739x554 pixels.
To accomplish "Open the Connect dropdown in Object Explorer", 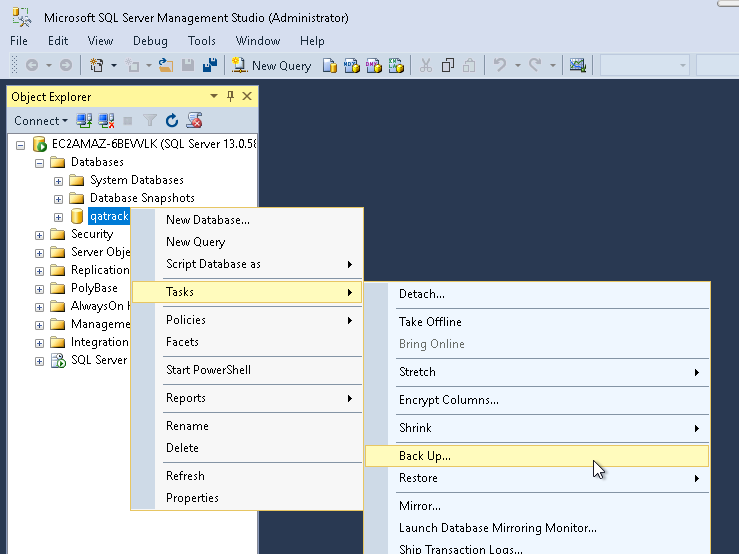I will pos(41,121).
